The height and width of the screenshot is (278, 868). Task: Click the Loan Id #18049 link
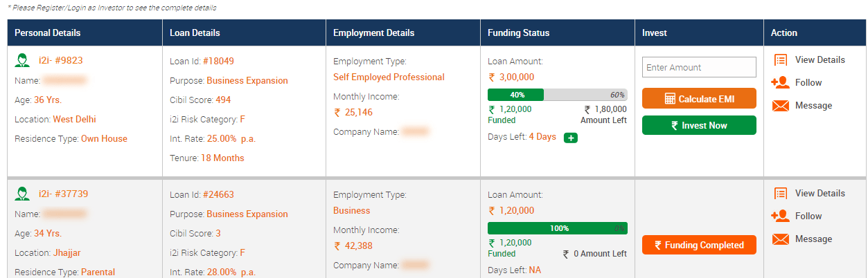[218, 61]
